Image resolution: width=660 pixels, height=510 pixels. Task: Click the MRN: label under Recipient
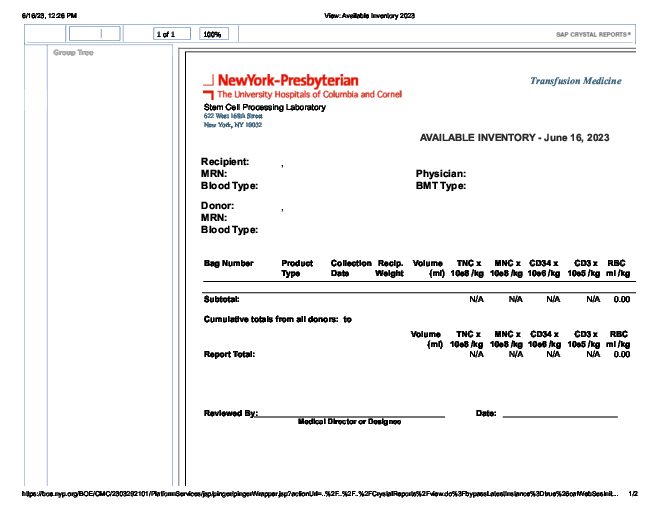click(x=214, y=174)
